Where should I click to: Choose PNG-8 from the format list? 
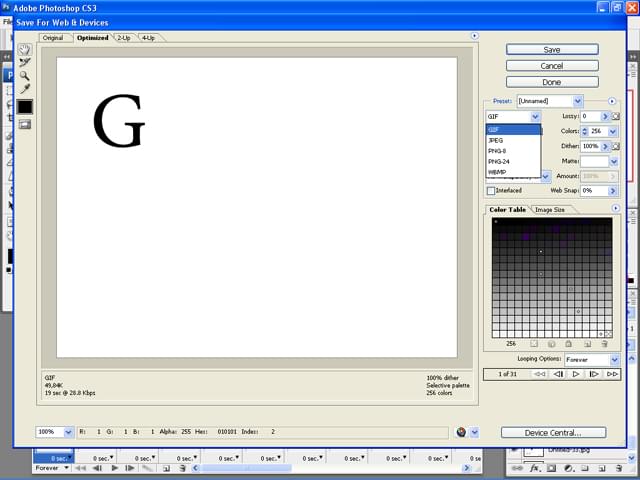click(x=513, y=151)
